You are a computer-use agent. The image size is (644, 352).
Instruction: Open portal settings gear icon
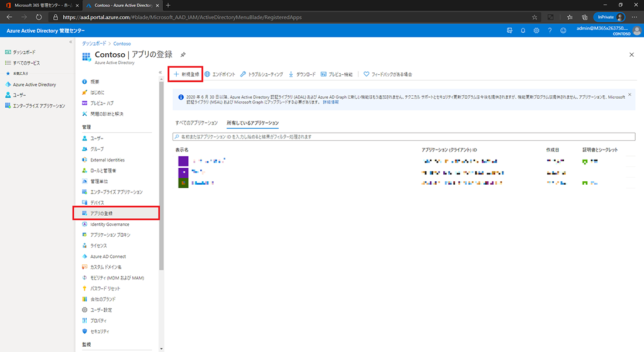pos(536,30)
